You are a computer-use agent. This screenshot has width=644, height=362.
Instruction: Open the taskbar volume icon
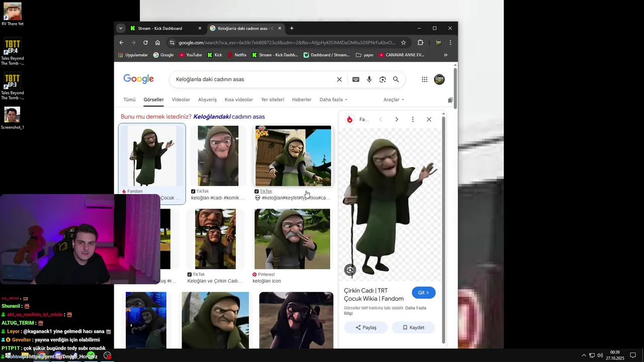pos(600,355)
